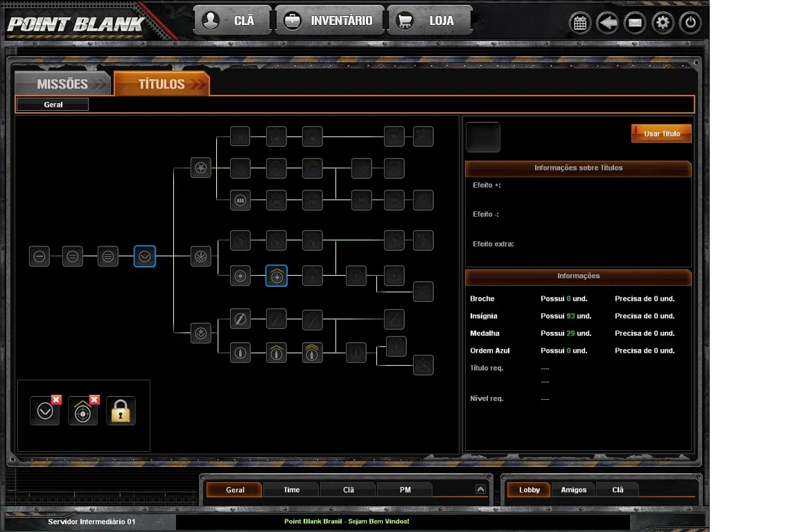
Task: Open the Inventário menu
Action: (329, 21)
